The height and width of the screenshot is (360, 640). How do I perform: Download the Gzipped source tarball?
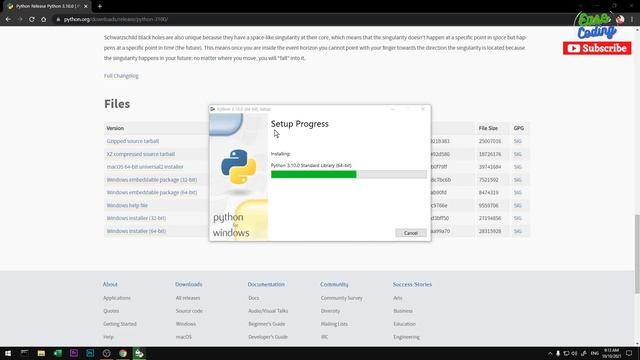pyautogui.click(x=133, y=141)
